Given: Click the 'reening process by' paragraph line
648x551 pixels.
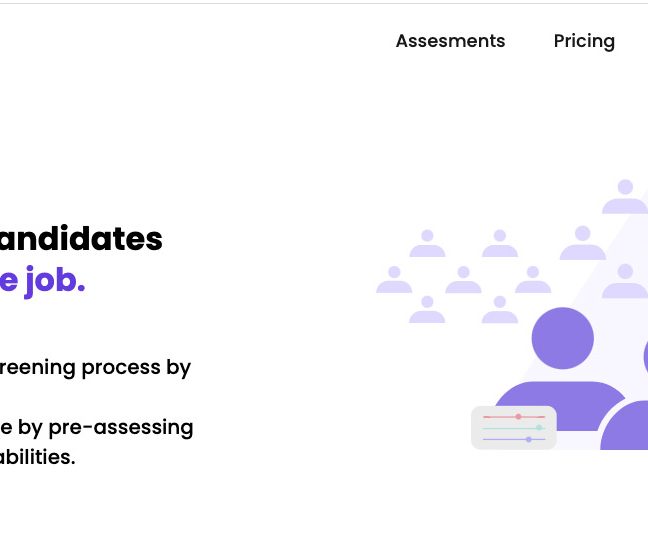Looking at the screenshot, I should pos(95,367).
